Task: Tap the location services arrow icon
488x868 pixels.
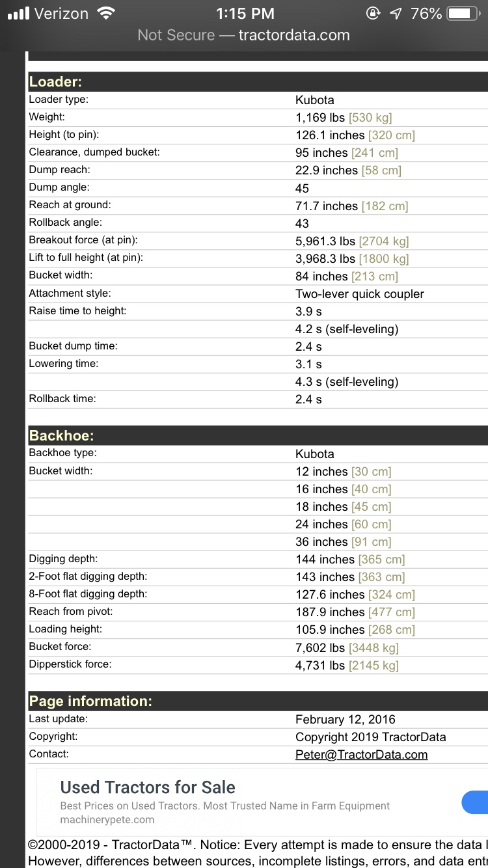Action: click(396, 14)
